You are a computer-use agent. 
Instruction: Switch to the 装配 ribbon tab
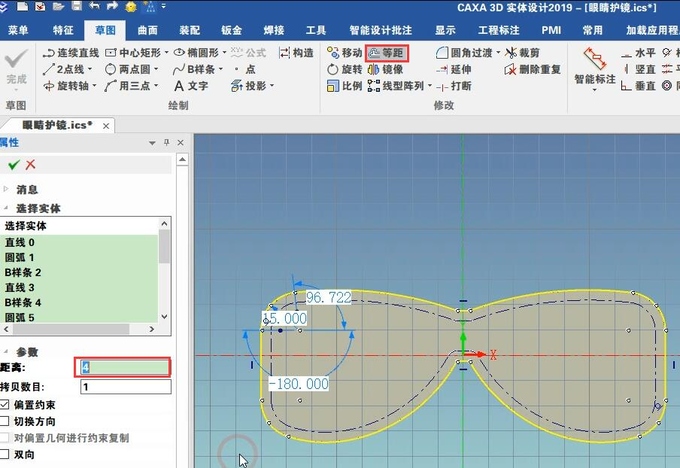tap(190, 30)
